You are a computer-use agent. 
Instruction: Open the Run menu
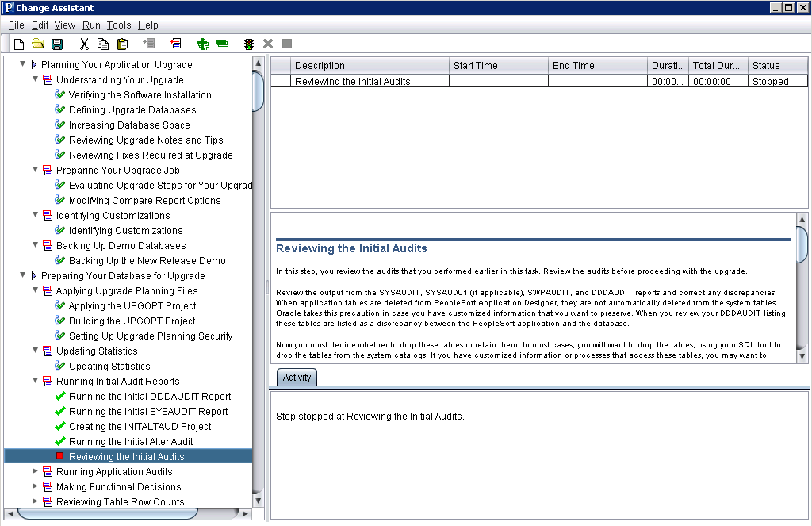pos(91,25)
